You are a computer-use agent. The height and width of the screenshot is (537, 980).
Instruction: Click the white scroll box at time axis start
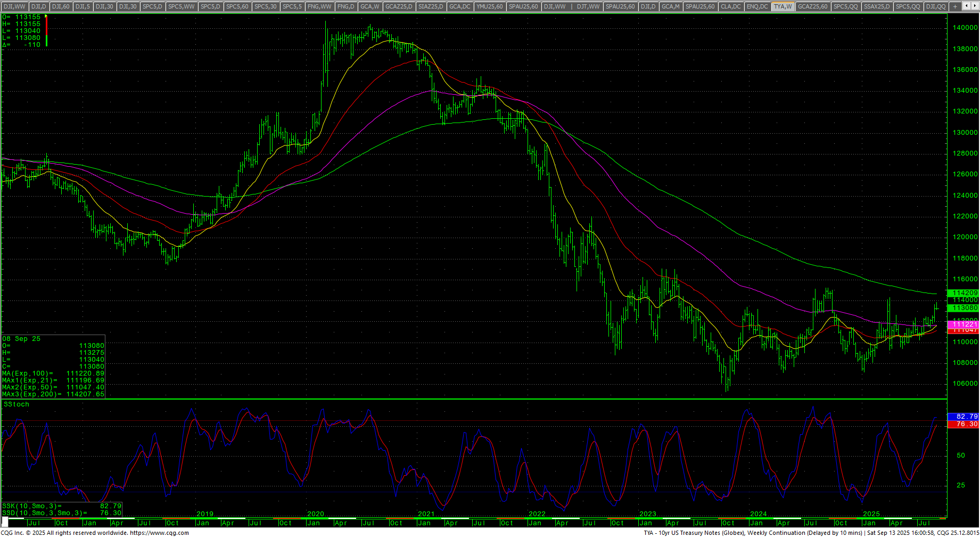point(5,520)
